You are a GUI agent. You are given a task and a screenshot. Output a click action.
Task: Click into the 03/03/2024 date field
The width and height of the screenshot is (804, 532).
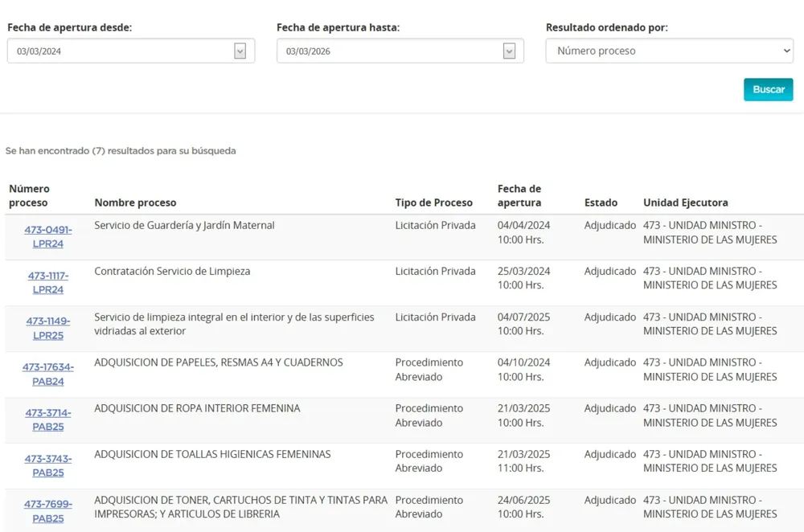click(121, 51)
